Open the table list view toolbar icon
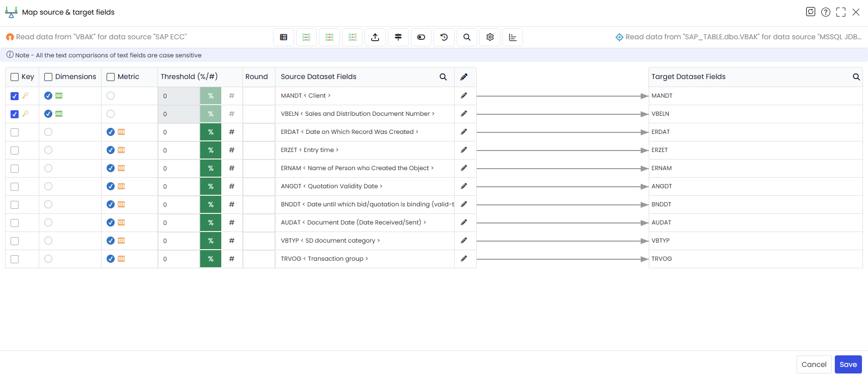This screenshot has width=868, height=377. coord(284,37)
